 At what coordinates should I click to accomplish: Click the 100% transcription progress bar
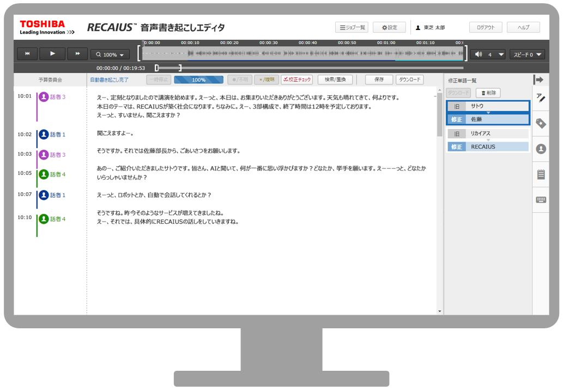tap(198, 79)
